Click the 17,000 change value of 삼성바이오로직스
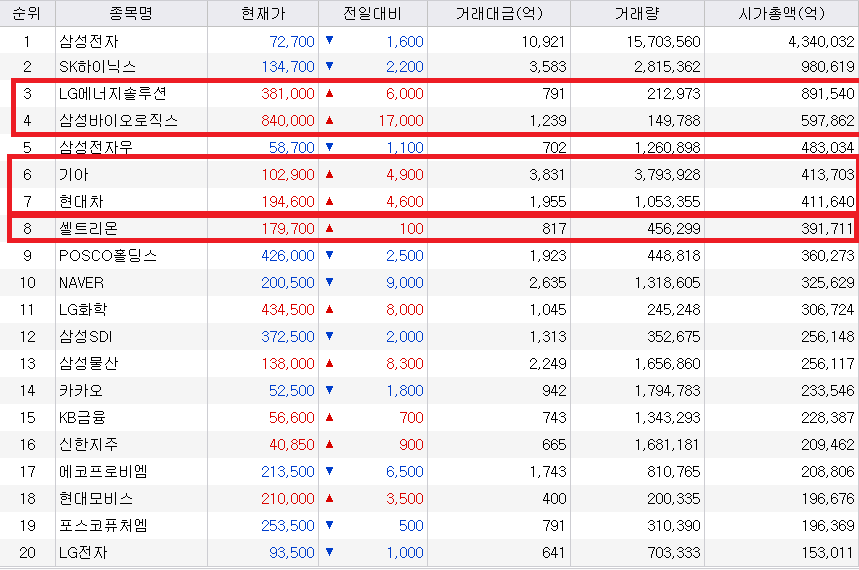859x570 pixels. click(401, 121)
